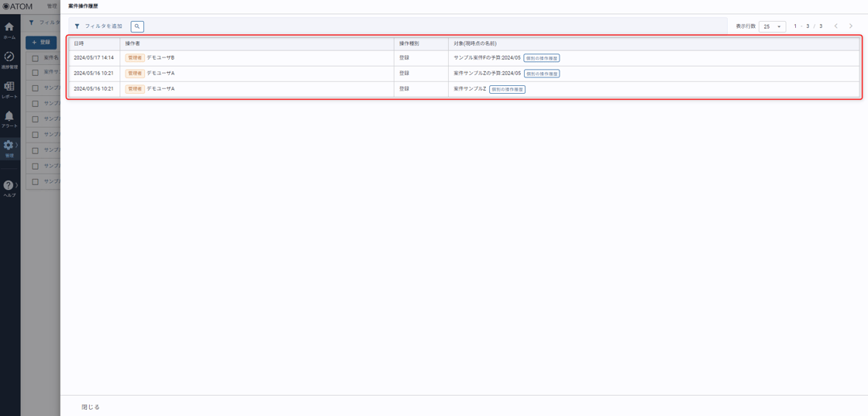
Task: Open the ヘルプ question mark icon
Action: (x=9, y=187)
